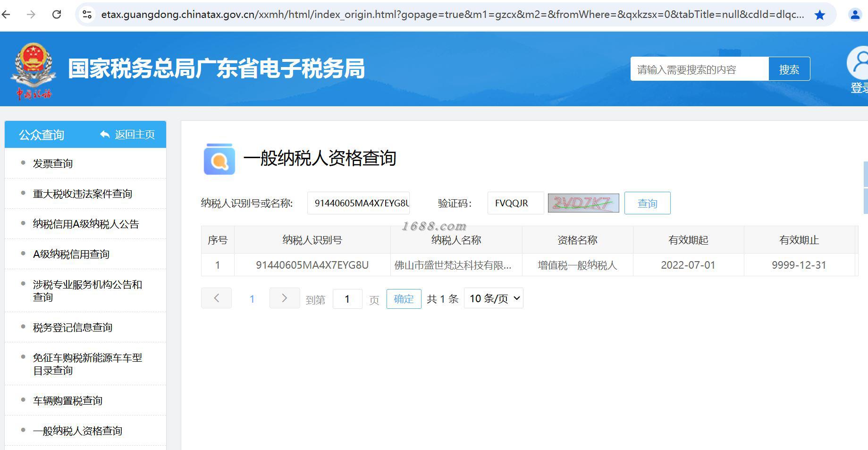Open the Chrome profile icon
This screenshot has height=450, width=868.
click(x=855, y=15)
